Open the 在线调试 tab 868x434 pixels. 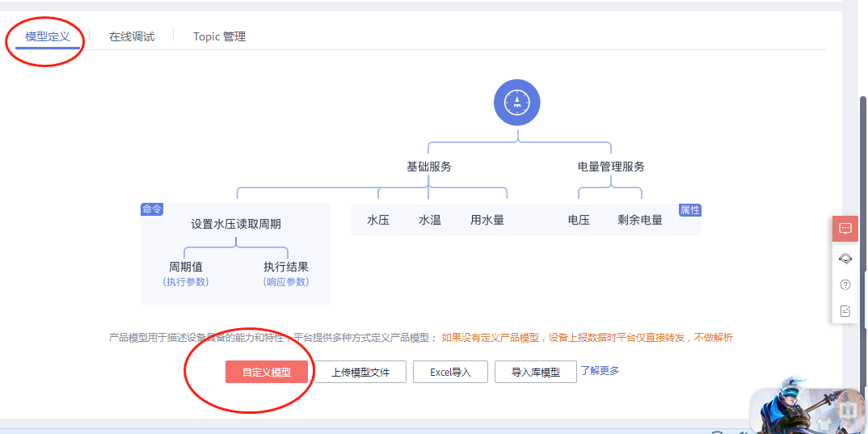click(x=132, y=36)
